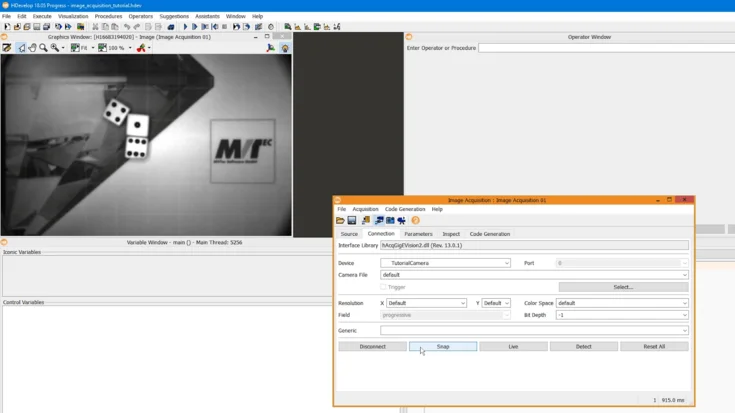
Task: Click the clear graphics window icon
Action: [x=7, y=48]
